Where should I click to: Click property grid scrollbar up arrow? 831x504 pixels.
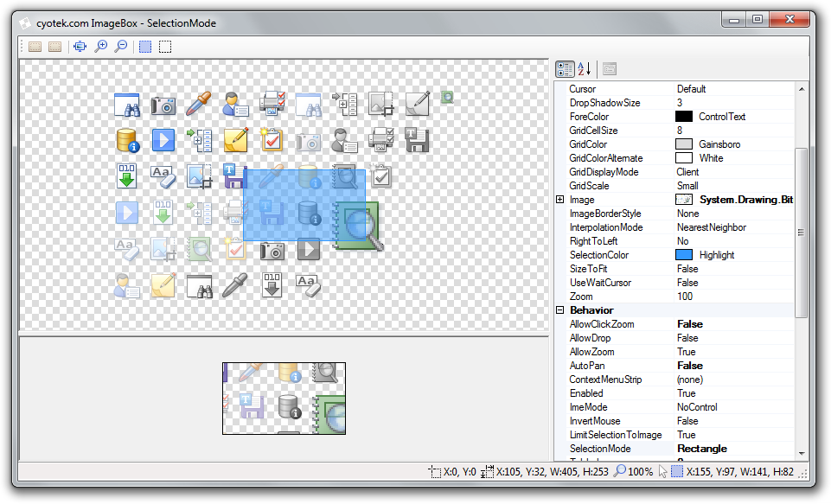click(x=802, y=89)
